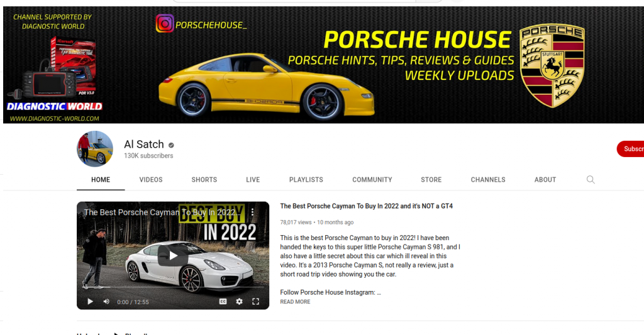Click the '78,017 views' text

pyautogui.click(x=296, y=222)
